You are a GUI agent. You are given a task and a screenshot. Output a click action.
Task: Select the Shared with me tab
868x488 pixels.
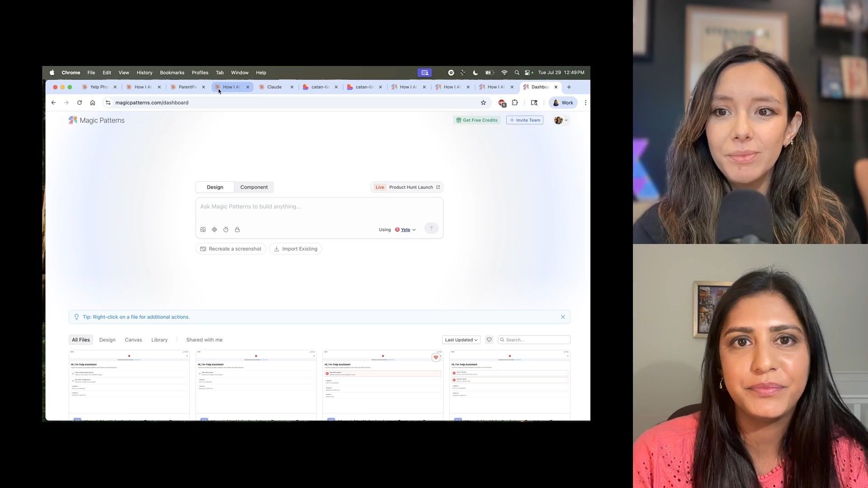[x=204, y=340]
